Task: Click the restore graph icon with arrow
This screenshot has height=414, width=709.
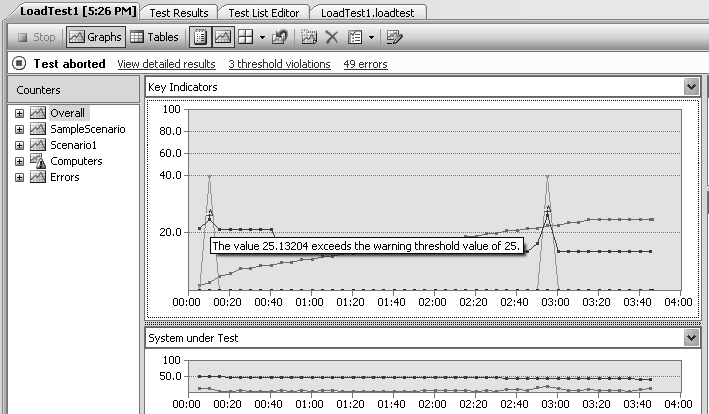Action: click(x=279, y=37)
